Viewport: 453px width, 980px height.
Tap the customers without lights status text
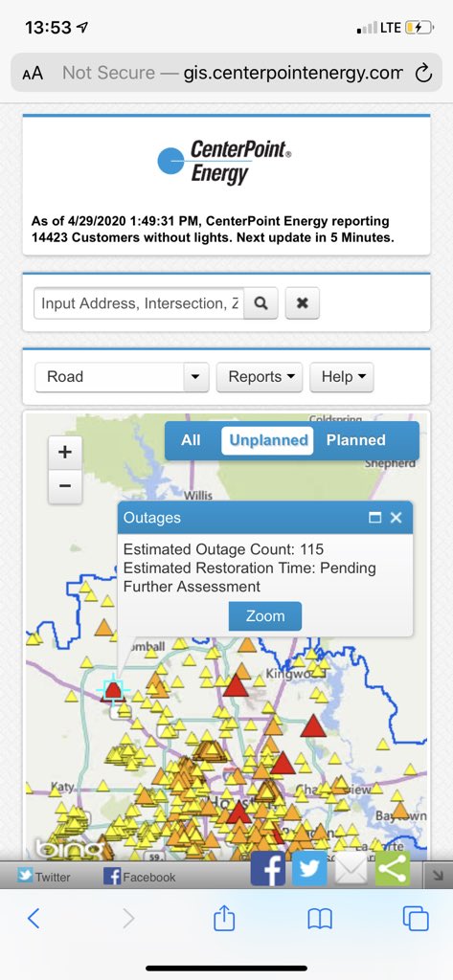point(213,230)
